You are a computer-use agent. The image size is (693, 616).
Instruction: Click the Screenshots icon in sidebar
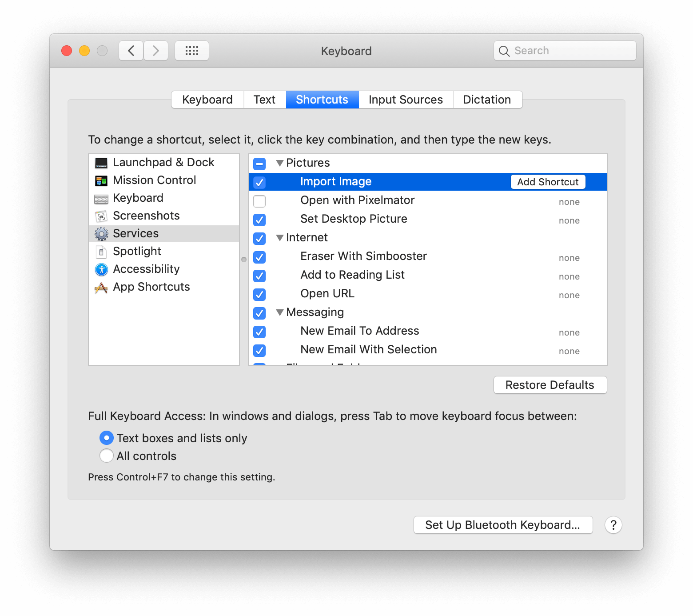[101, 216]
